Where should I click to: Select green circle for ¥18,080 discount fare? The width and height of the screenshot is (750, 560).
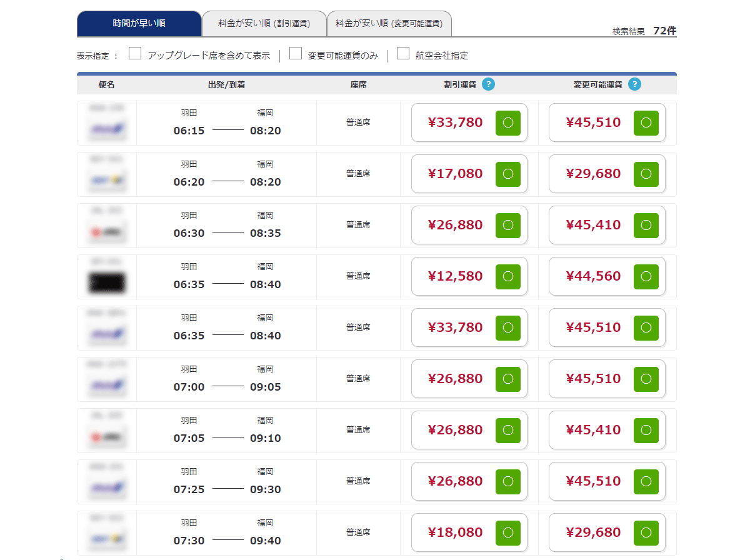507,532
